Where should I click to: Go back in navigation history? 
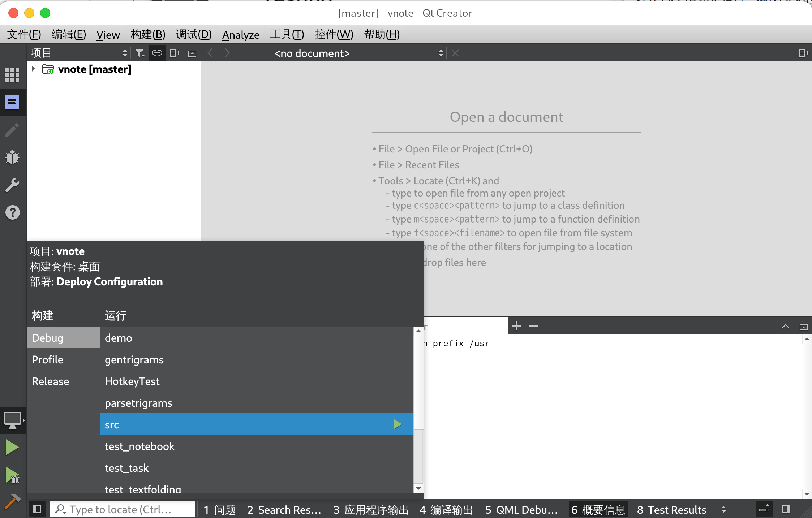coord(210,53)
